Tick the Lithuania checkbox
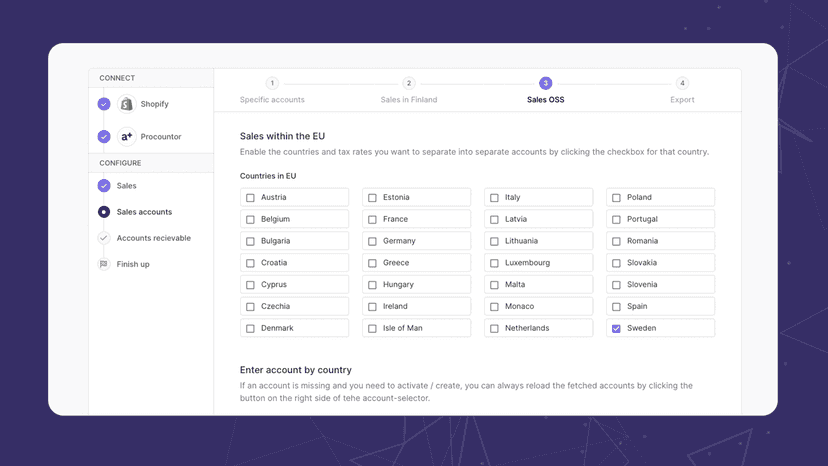Image resolution: width=828 pixels, height=466 pixels. point(494,241)
